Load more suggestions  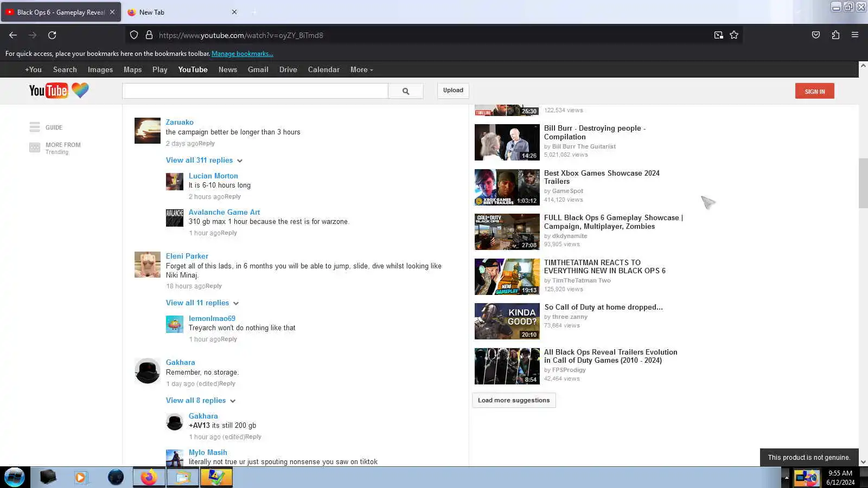[x=514, y=400]
